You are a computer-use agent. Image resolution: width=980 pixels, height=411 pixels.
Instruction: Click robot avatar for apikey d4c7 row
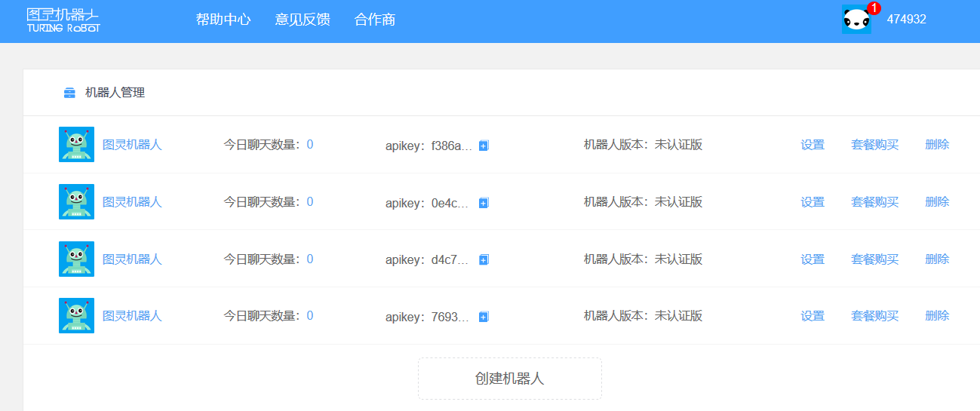76,259
